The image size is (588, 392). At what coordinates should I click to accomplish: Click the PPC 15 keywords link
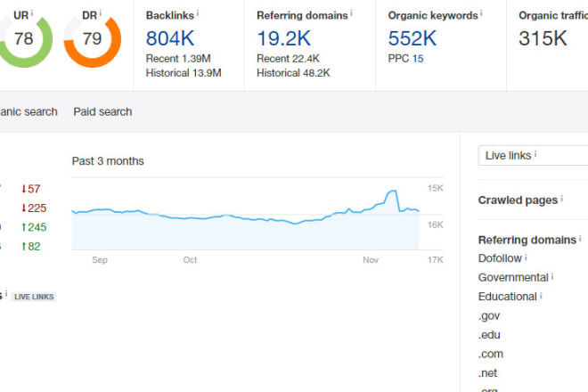(x=418, y=59)
